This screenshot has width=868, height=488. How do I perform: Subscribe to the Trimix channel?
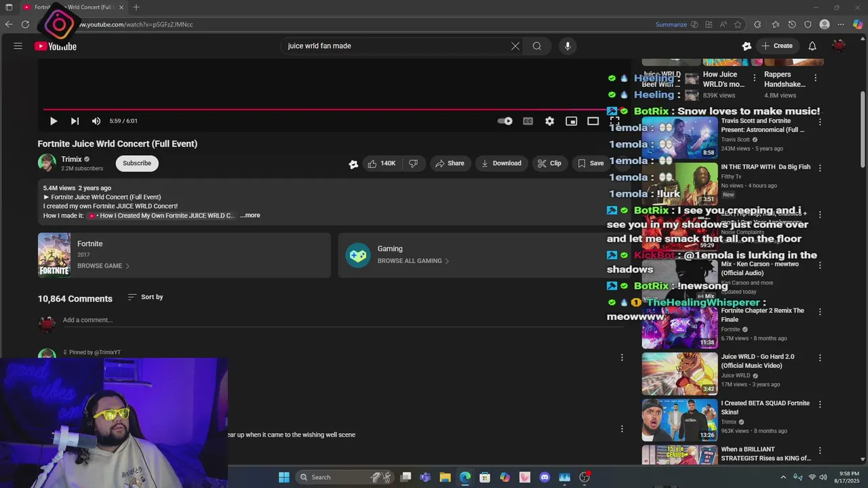click(137, 163)
